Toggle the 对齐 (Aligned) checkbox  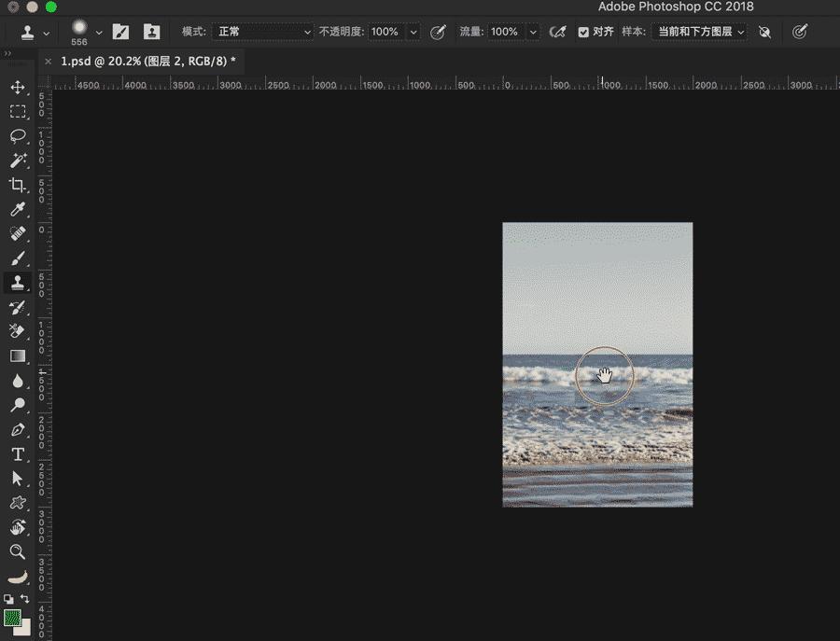pos(583,32)
